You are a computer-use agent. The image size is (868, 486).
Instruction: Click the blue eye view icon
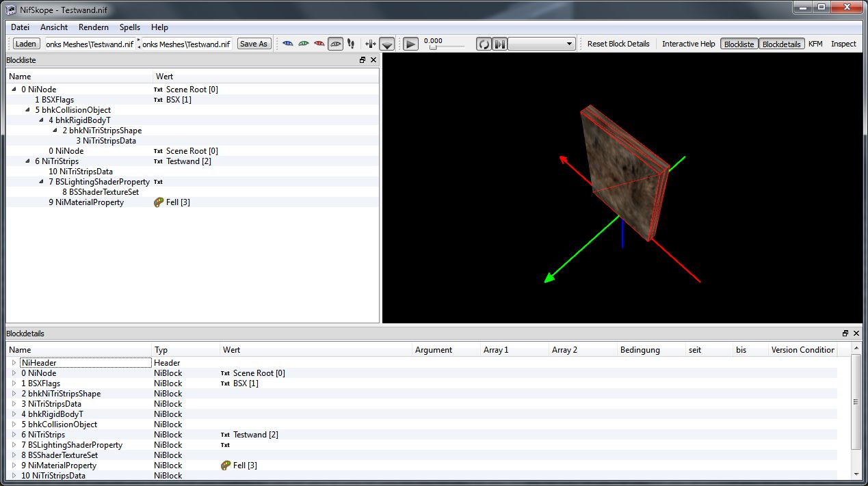pos(288,44)
